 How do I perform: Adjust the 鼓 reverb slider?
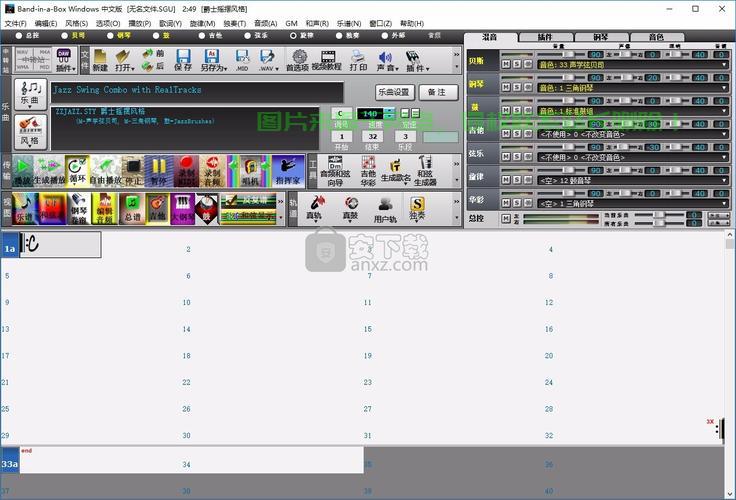click(675, 101)
